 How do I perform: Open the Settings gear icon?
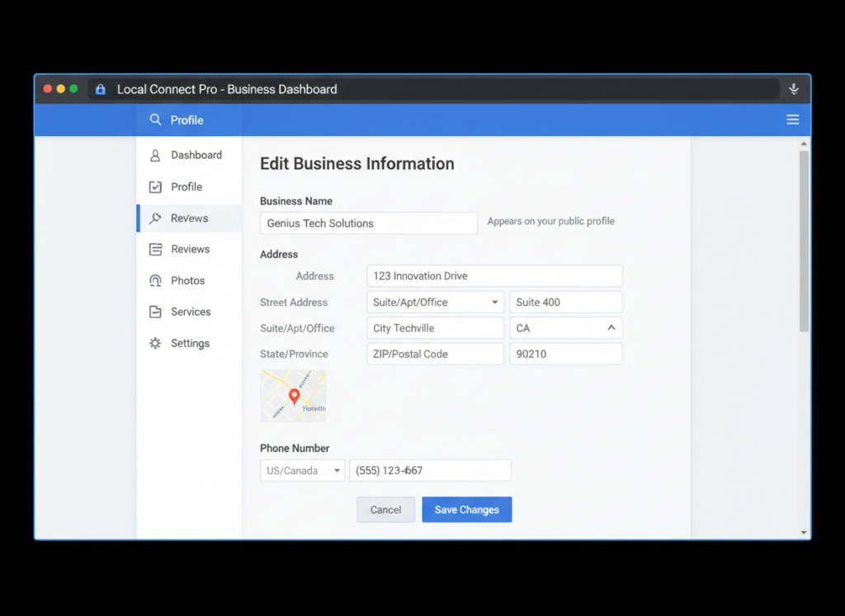click(x=156, y=343)
